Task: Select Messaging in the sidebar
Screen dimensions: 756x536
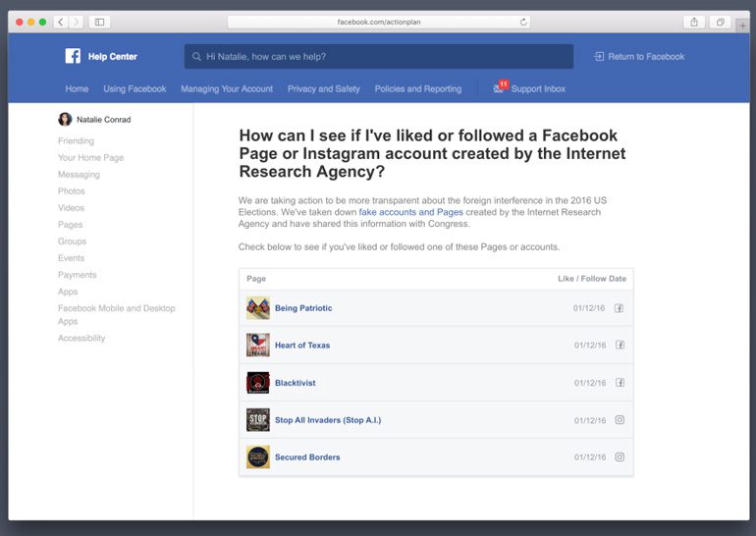Action: 79,175
